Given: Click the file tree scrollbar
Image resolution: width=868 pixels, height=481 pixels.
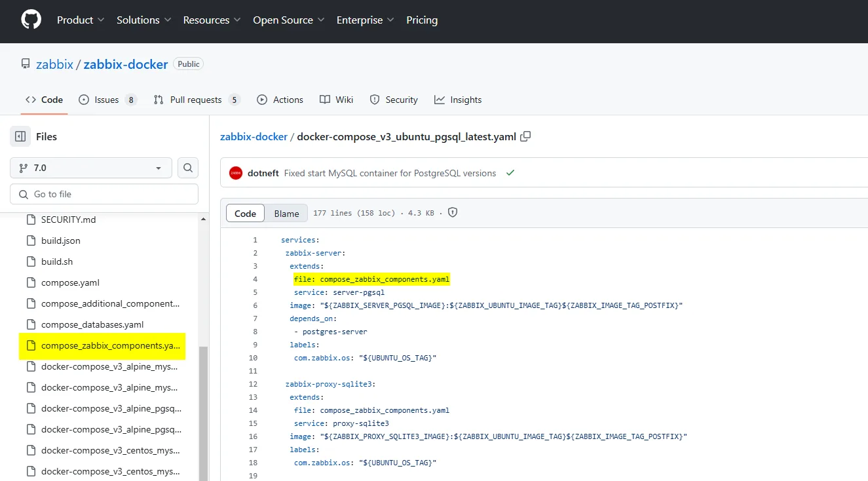Looking at the screenshot, I should point(204,413).
